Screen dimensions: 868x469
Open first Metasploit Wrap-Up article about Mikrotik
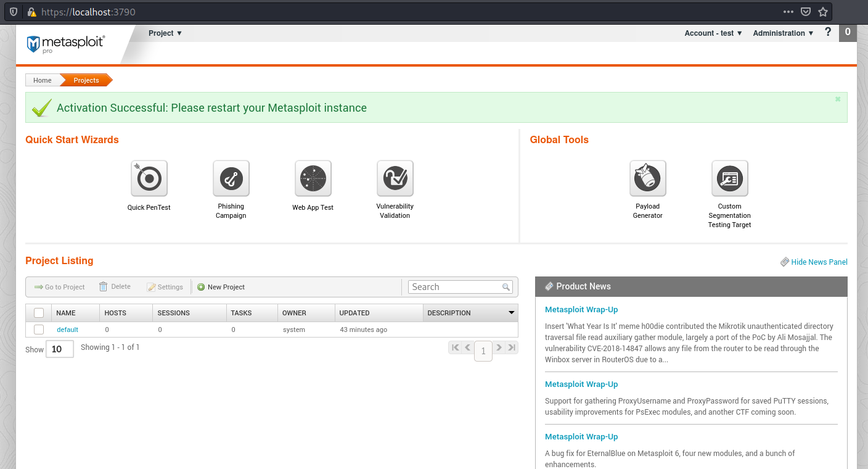[x=581, y=310]
